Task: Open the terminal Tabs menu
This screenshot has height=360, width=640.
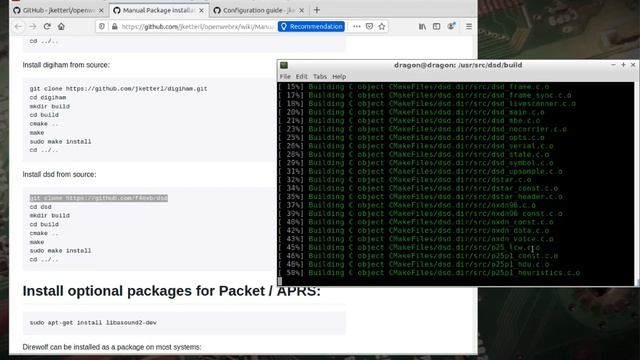Action: tap(320, 77)
